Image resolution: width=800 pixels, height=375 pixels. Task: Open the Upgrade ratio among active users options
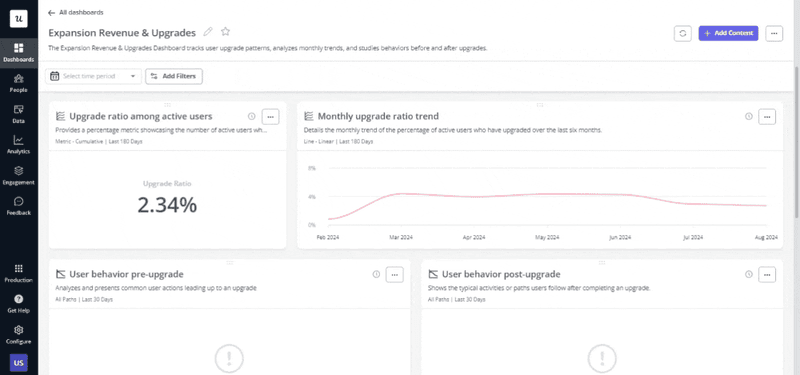[270, 117]
